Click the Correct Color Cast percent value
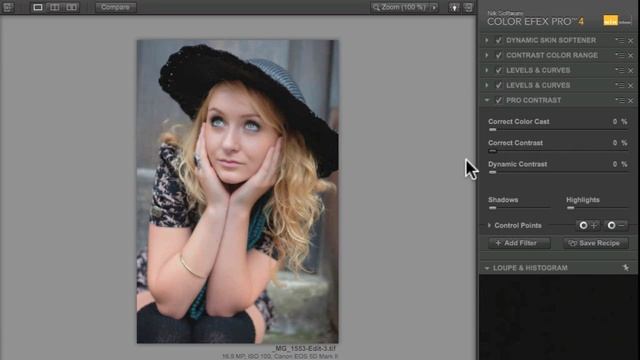640x360 pixels. (x=620, y=122)
